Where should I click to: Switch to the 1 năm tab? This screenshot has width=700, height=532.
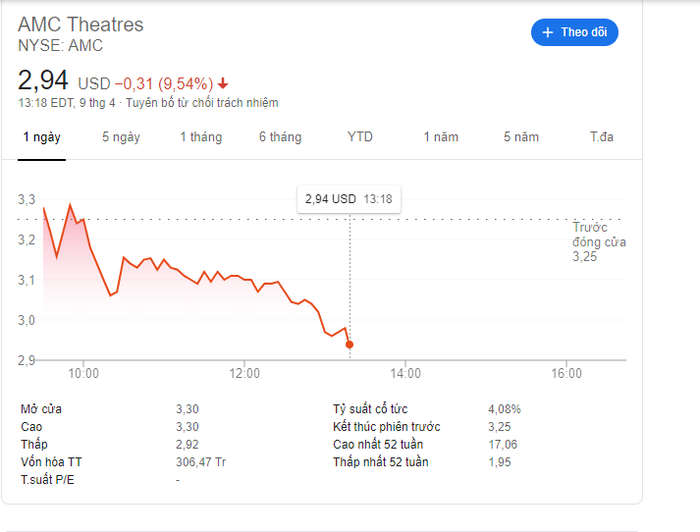tap(441, 137)
